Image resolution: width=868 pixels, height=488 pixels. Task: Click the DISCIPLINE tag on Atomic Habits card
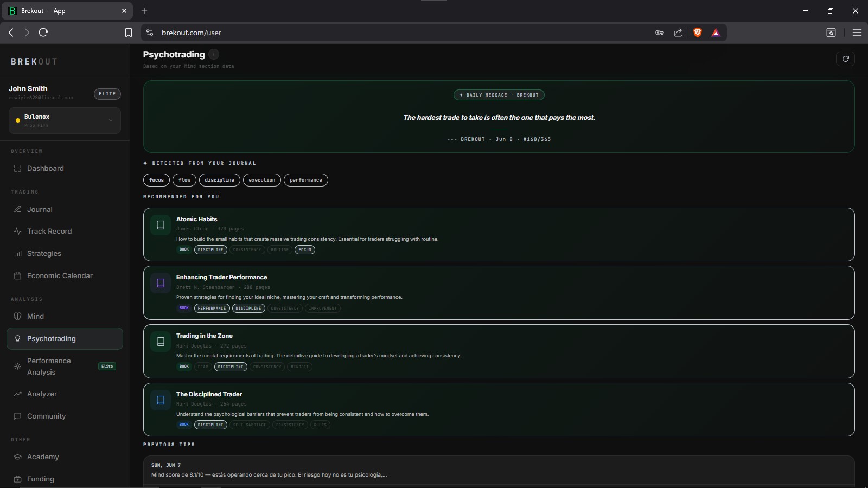210,250
